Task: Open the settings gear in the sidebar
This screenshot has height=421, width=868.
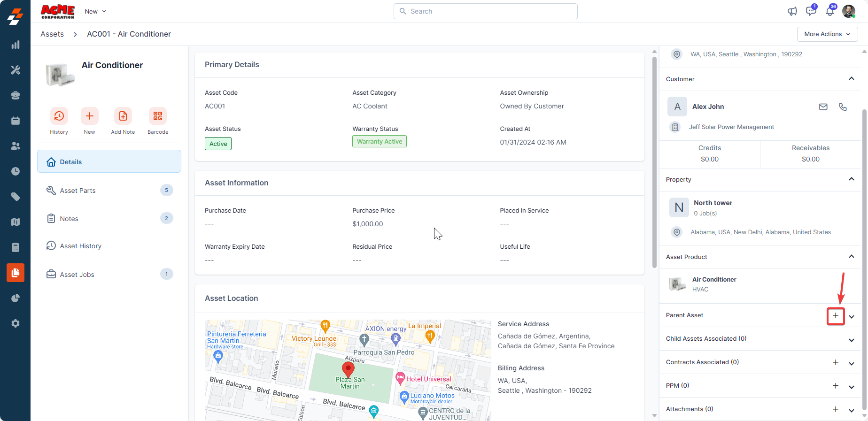Action: coord(15,323)
